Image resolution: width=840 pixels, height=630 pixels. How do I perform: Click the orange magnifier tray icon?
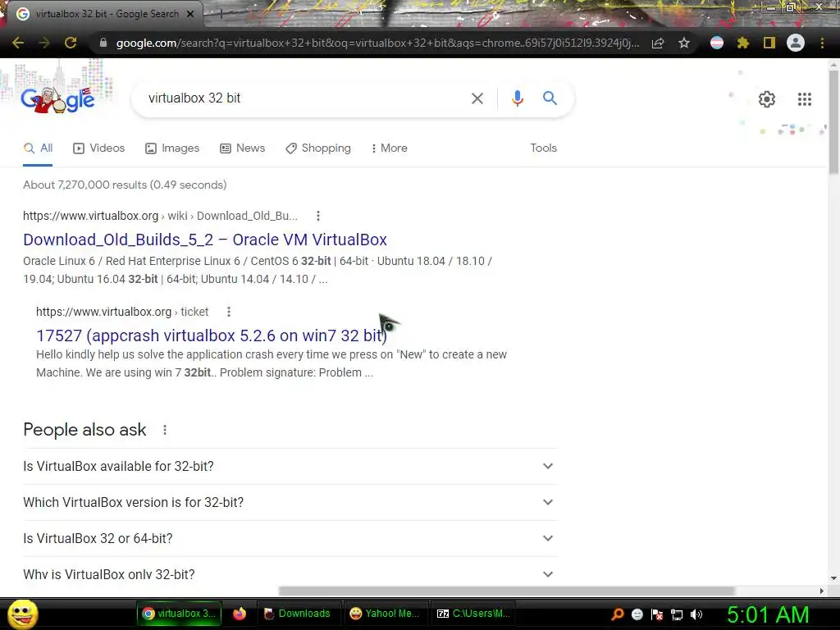click(617, 614)
